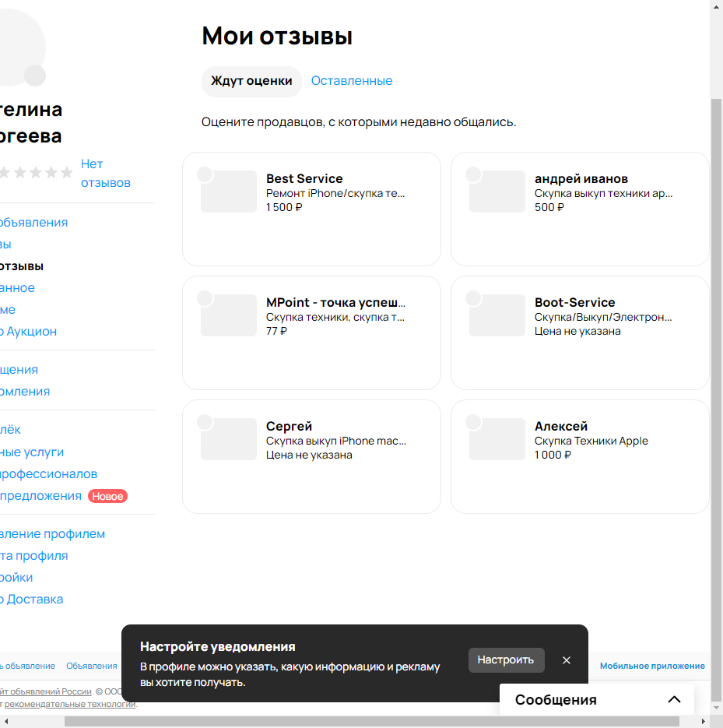Image resolution: width=723 pixels, height=728 pixels.
Task: Open the Нет отзывов link
Action: [105, 173]
